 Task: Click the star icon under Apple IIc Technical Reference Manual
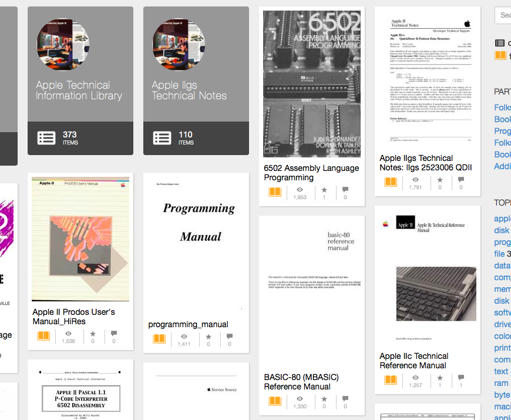click(440, 378)
